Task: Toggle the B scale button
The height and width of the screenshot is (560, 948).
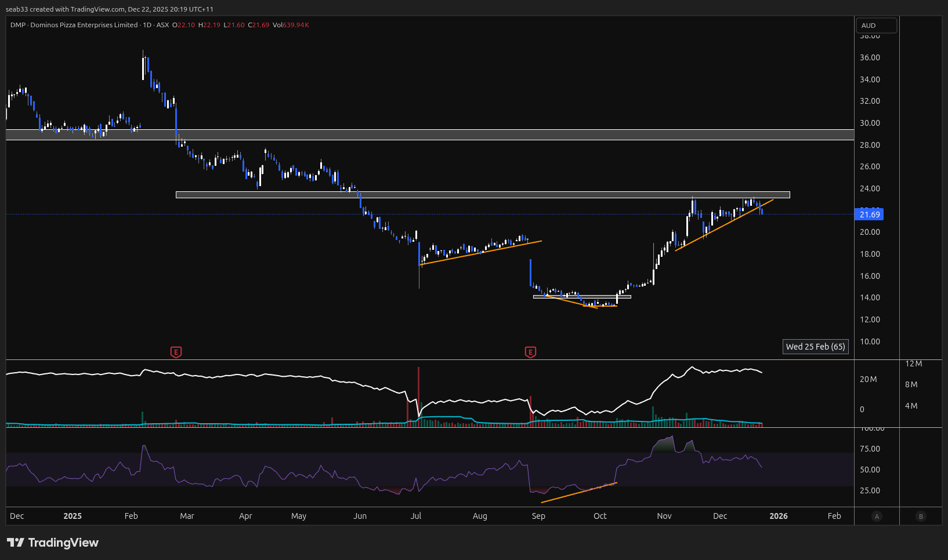Action: click(921, 517)
